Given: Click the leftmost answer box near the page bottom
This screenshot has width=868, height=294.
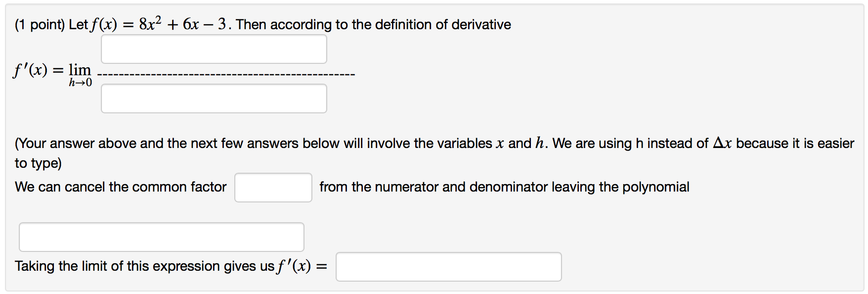Looking at the screenshot, I should tap(161, 237).
